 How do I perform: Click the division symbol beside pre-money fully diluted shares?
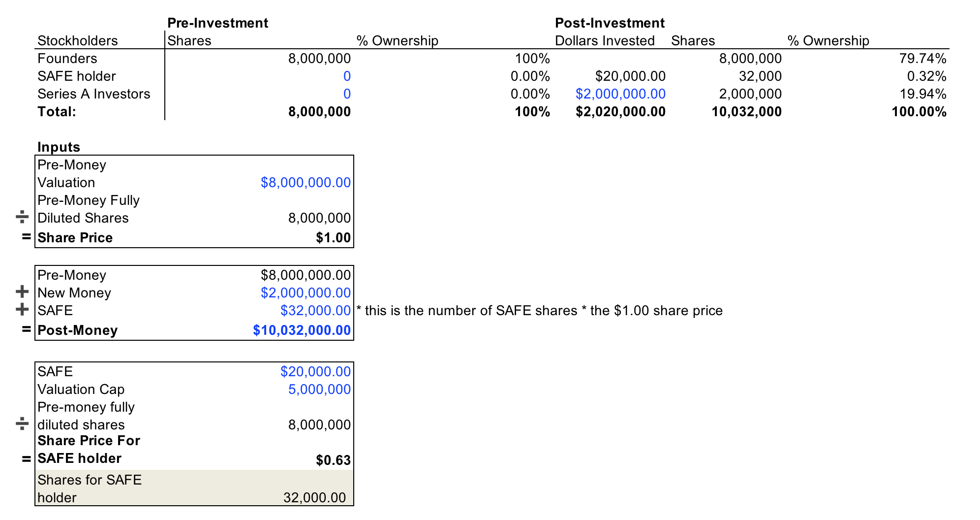tap(22, 423)
